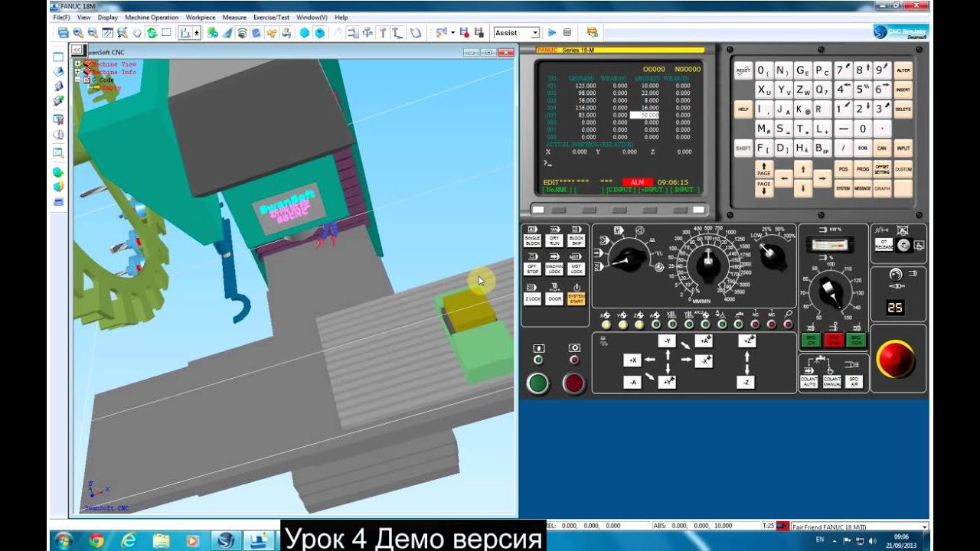Click the -A jog axis button
The height and width of the screenshot is (551, 980).
(x=632, y=381)
